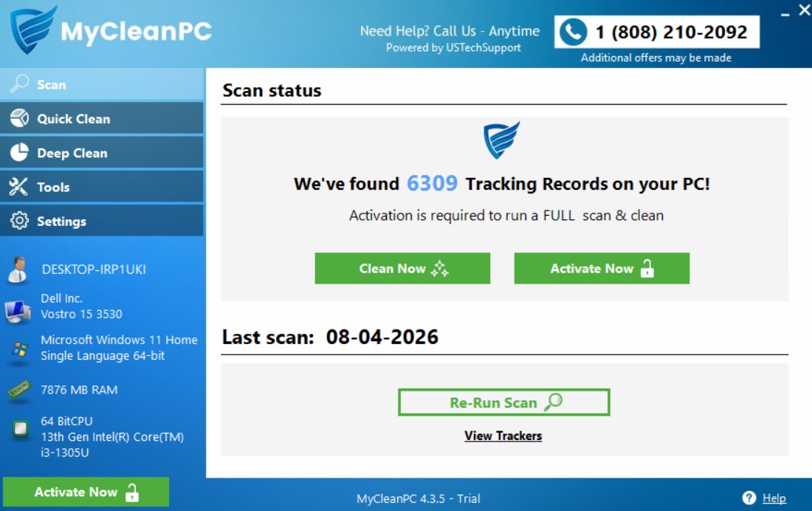Click Activate Now in the Scan status panel

pyautogui.click(x=602, y=269)
